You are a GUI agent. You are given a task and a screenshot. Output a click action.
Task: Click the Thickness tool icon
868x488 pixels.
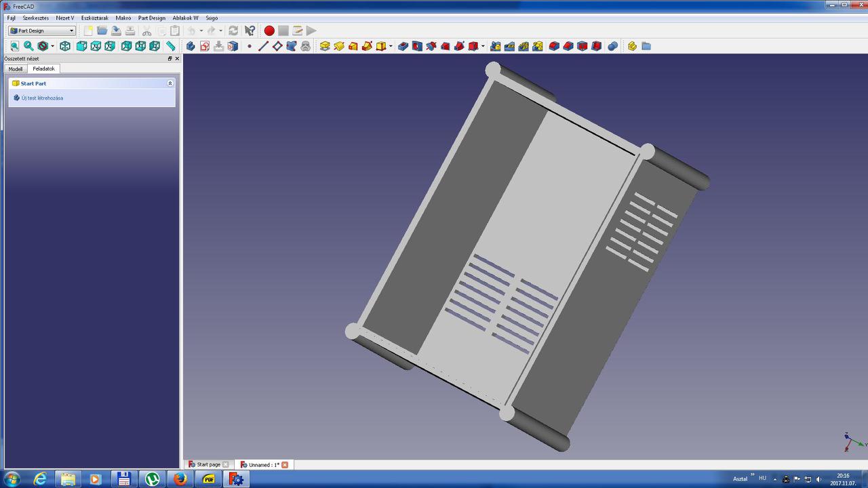(x=597, y=46)
